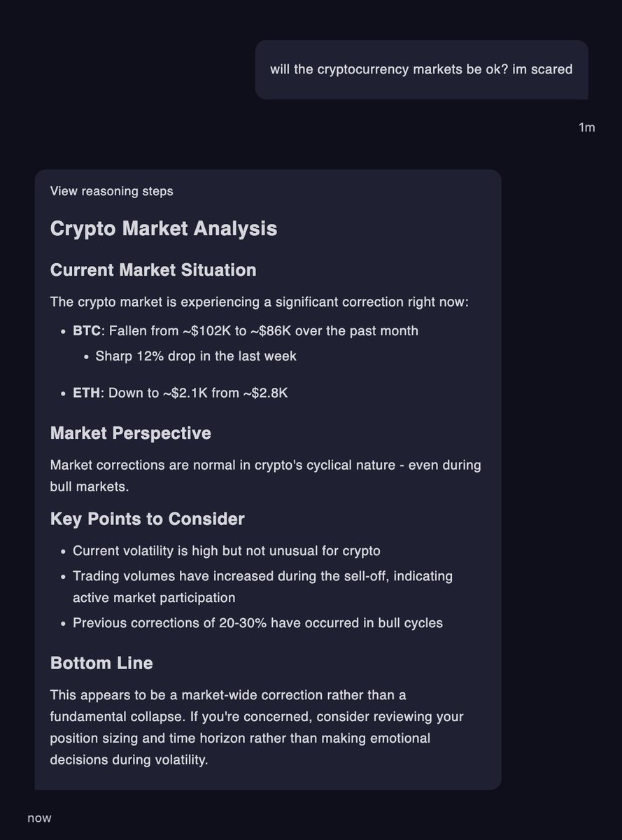Click the Key Points to Consider heading
This screenshot has width=622, height=840.
tap(148, 519)
